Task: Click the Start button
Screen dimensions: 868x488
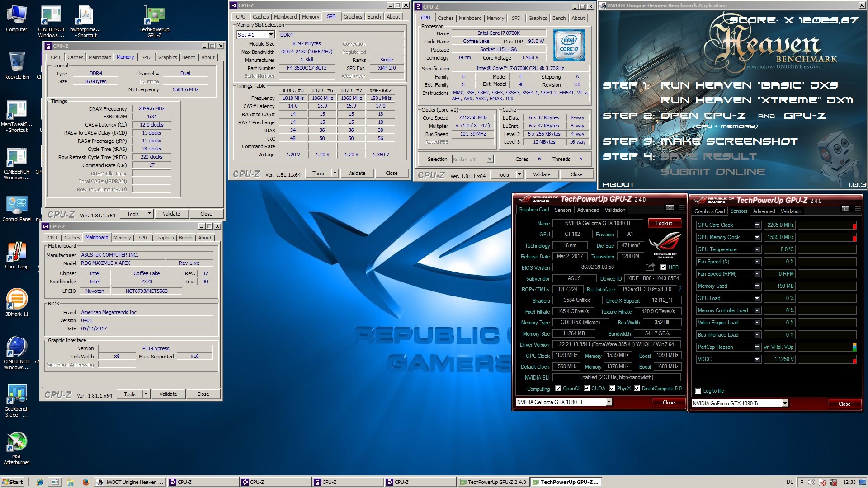Action: pyautogui.click(x=13, y=482)
